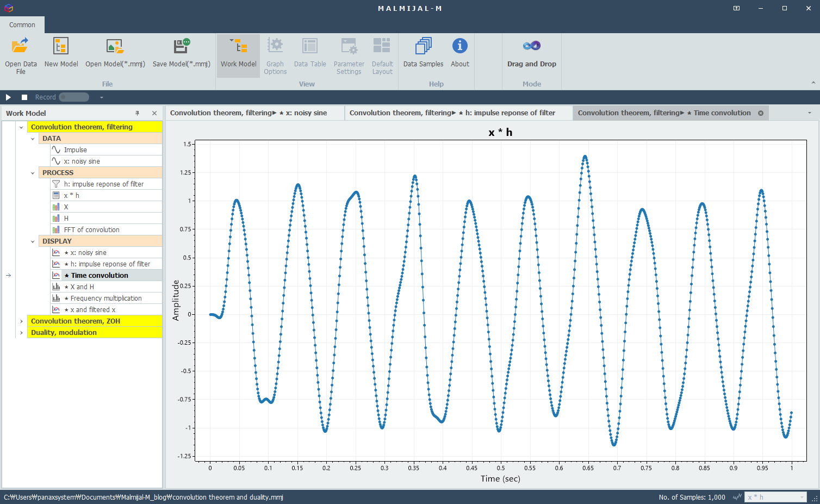Image resolution: width=820 pixels, height=504 pixels.
Task: Click the Amplitude axis label
Action: tap(176, 300)
